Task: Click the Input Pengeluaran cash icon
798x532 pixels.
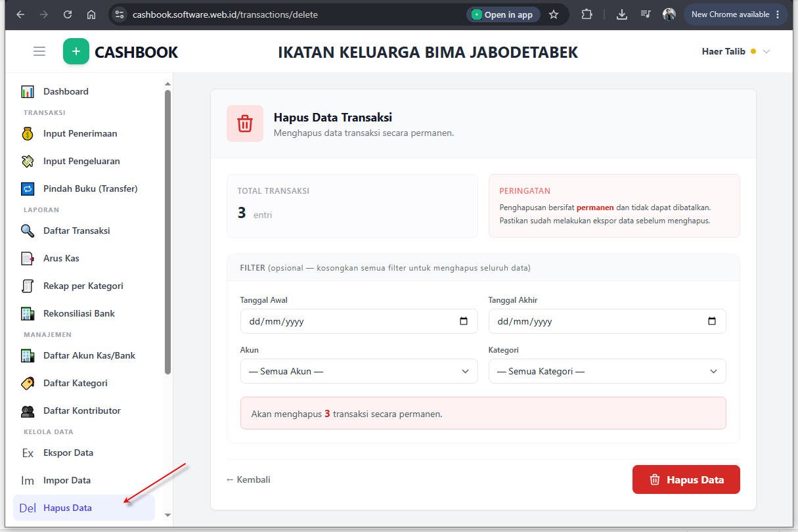Action: coord(28,162)
